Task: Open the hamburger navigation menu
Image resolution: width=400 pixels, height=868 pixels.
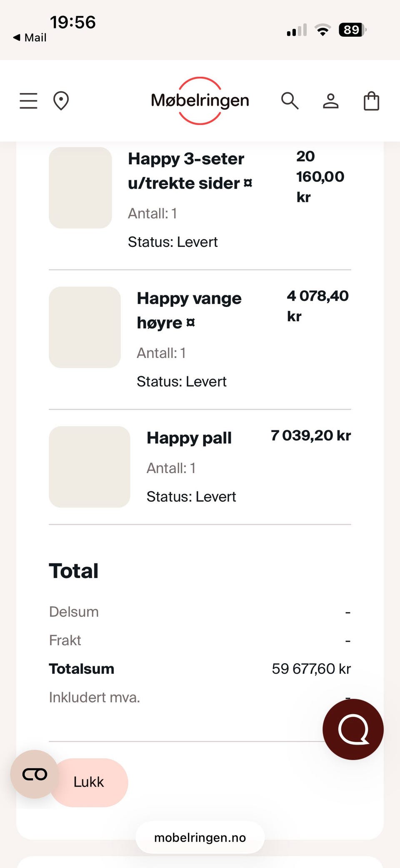Action: pyautogui.click(x=28, y=101)
